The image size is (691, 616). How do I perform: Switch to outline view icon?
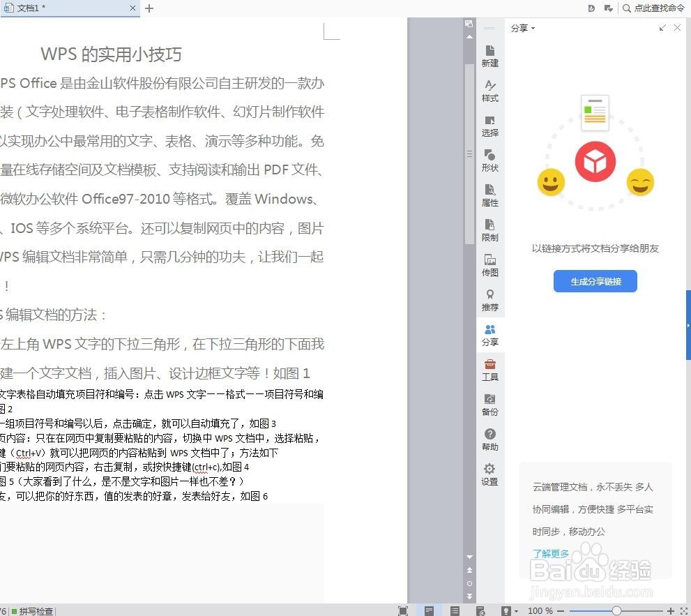point(455,610)
